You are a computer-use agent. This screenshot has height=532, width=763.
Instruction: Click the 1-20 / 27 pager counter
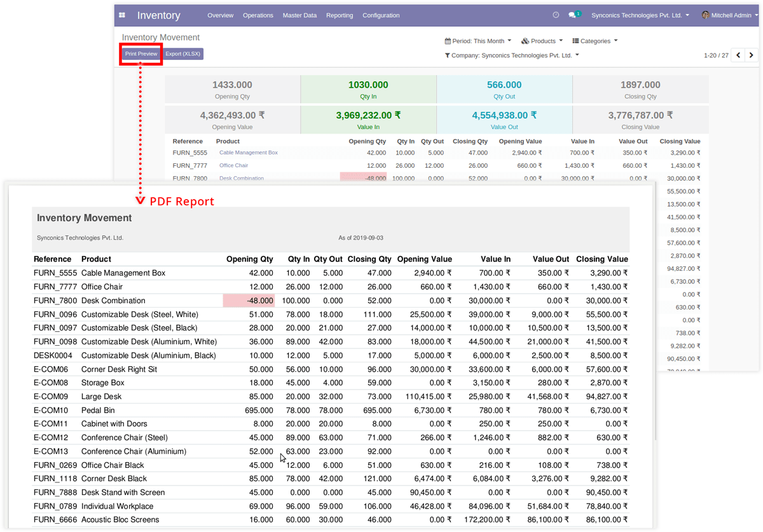point(716,56)
